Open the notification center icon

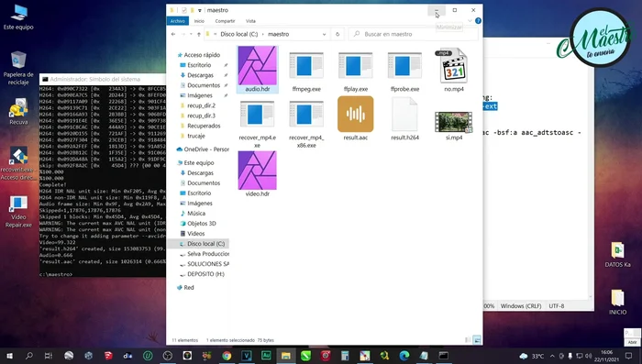(x=628, y=356)
